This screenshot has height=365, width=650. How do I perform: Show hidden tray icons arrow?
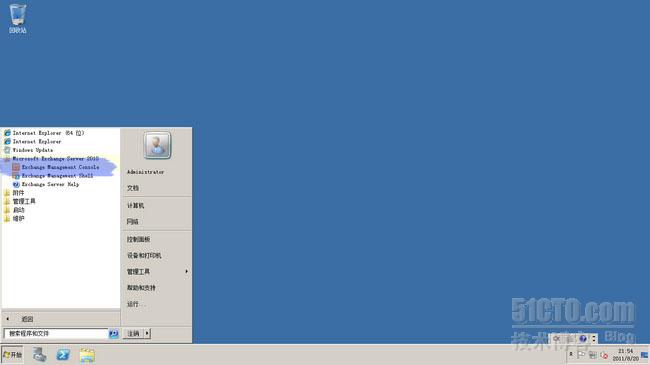[x=571, y=355]
